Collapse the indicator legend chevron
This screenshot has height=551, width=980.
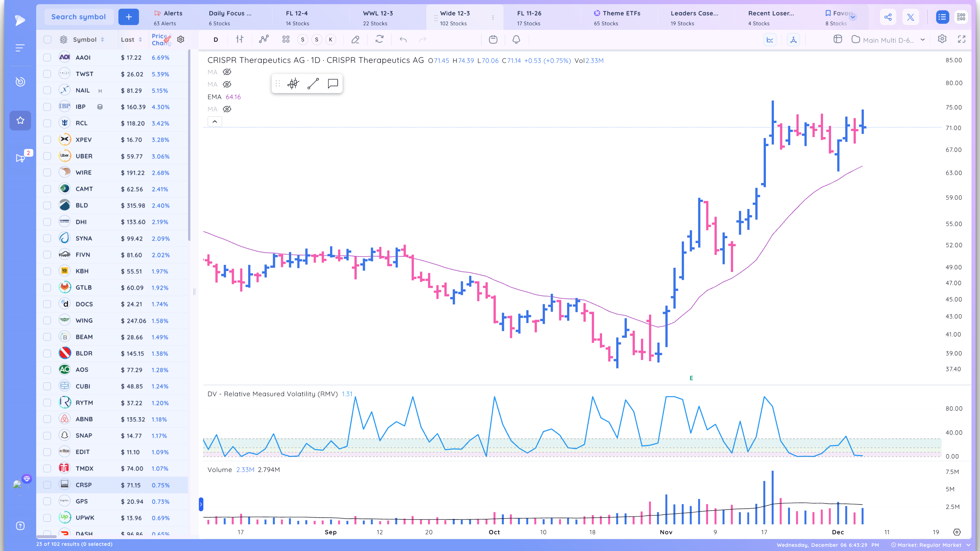215,121
